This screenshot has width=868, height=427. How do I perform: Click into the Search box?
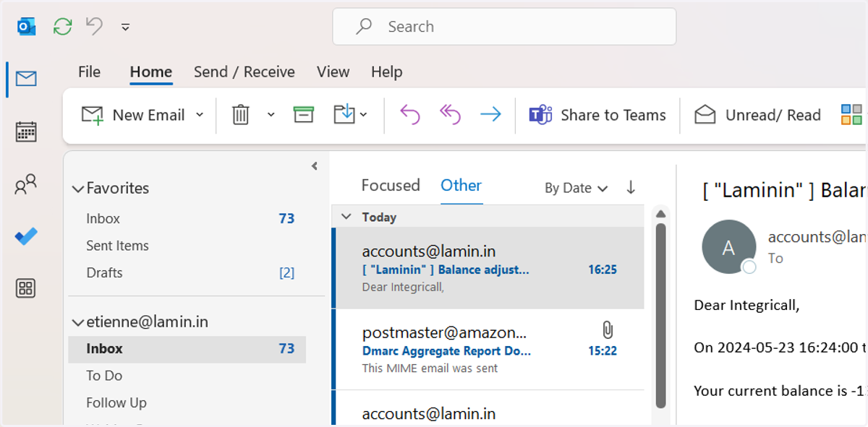pos(504,27)
